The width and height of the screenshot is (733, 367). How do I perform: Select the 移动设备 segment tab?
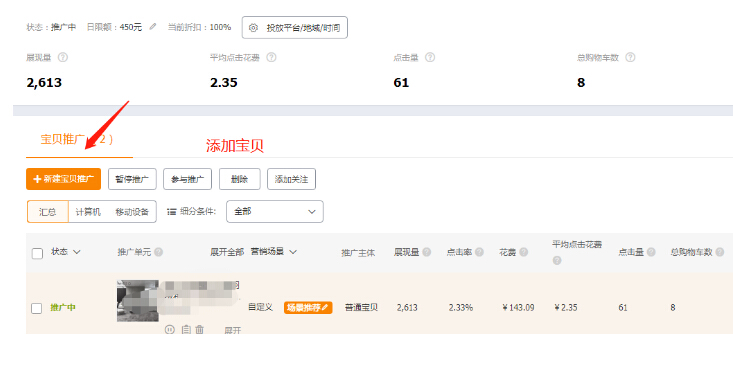[132, 212]
